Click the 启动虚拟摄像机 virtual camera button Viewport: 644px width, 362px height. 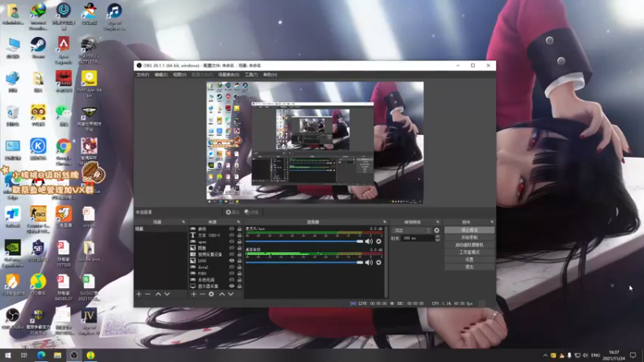pyautogui.click(x=469, y=245)
